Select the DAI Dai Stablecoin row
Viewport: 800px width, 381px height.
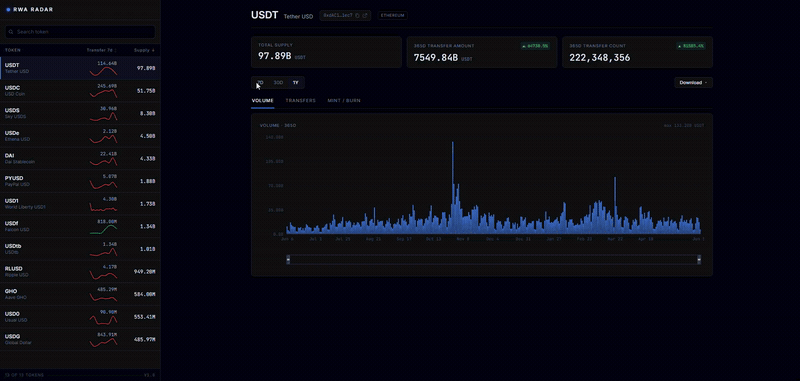tap(80, 159)
